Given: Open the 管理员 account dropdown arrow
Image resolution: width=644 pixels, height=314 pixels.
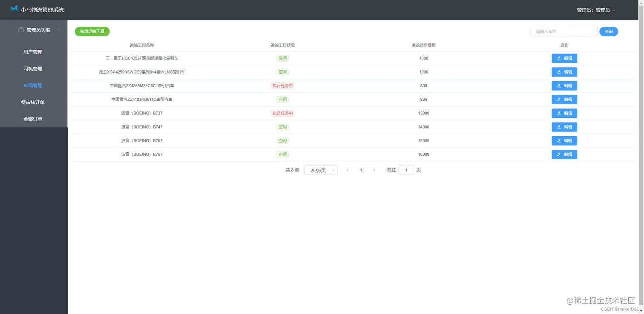Looking at the screenshot, I should coord(614,10).
